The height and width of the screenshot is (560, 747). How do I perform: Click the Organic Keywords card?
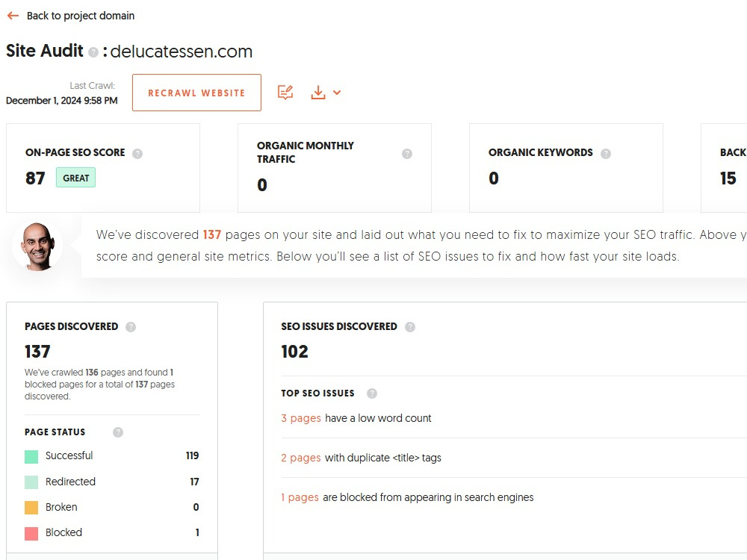click(566, 168)
